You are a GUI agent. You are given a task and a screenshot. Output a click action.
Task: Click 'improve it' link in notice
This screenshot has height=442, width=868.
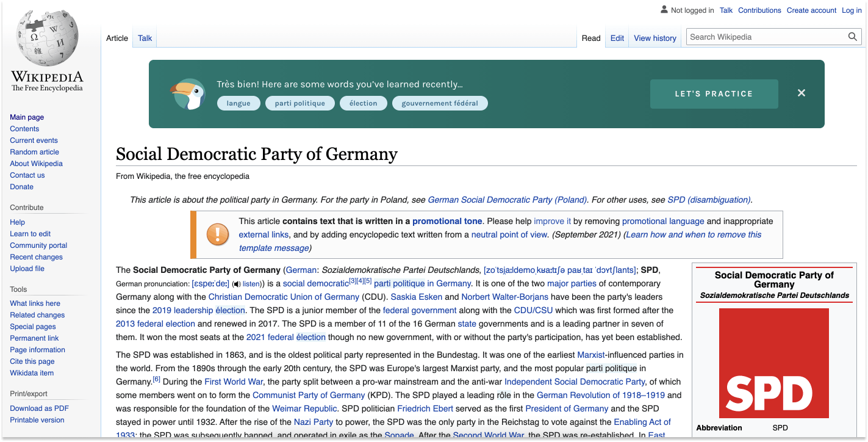coord(552,221)
